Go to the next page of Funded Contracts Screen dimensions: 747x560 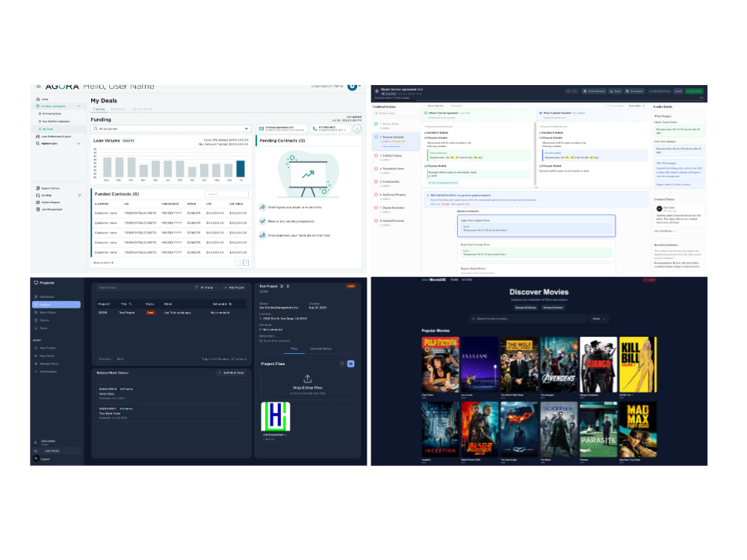click(x=246, y=263)
